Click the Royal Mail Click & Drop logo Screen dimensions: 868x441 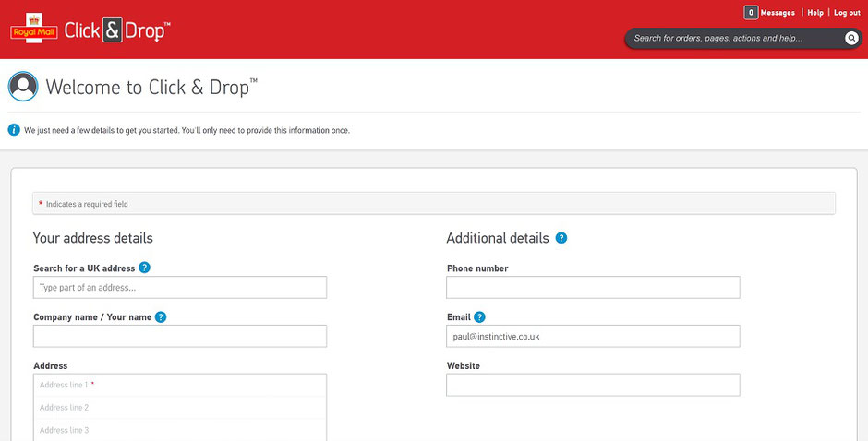tap(90, 29)
